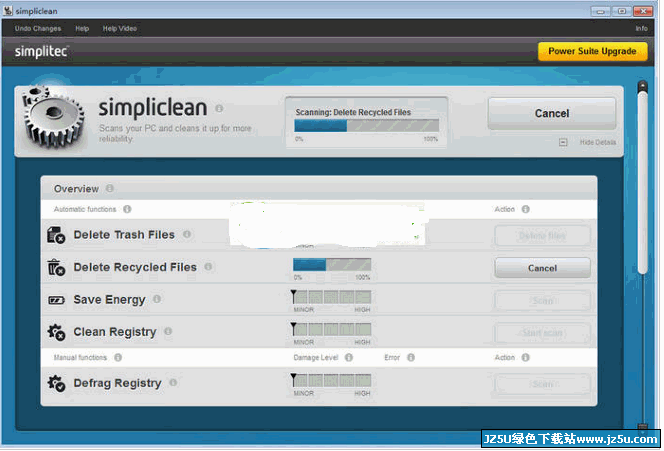Image resolution: width=664 pixels, height=451 pixels.
Task: Click the Defrag Registry gear icon
Action: 56,383
